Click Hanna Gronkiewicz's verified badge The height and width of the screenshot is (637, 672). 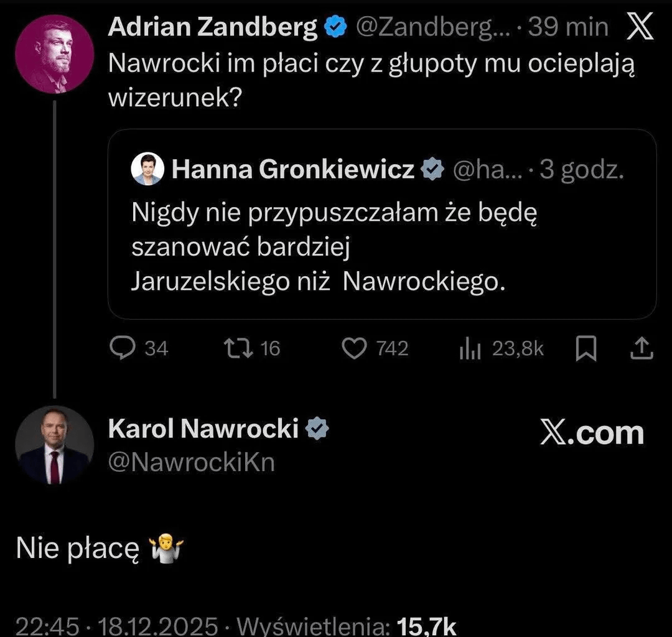pyautogui.click(x=433, y=169)
